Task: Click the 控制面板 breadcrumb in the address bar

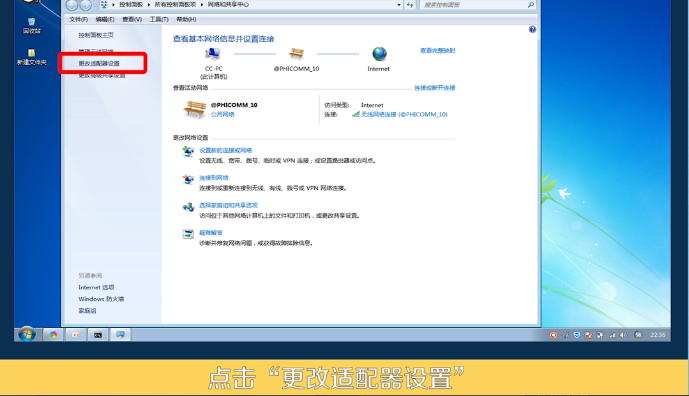Action: click(x=131, y=5)
